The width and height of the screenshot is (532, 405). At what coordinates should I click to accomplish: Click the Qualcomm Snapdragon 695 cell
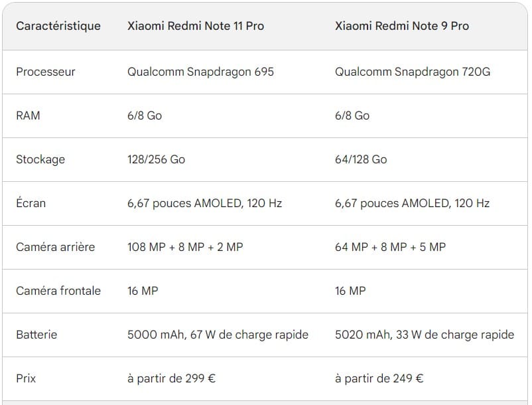pos(200,72)
